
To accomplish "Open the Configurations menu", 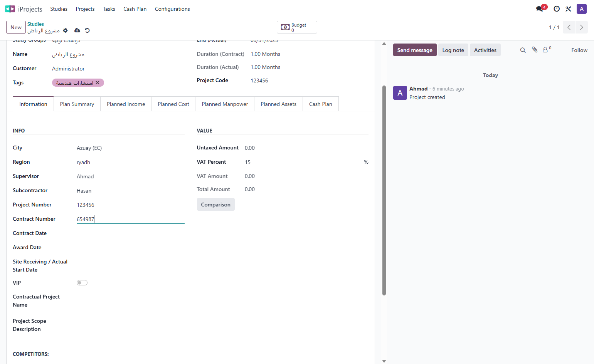I will point(172,9).
